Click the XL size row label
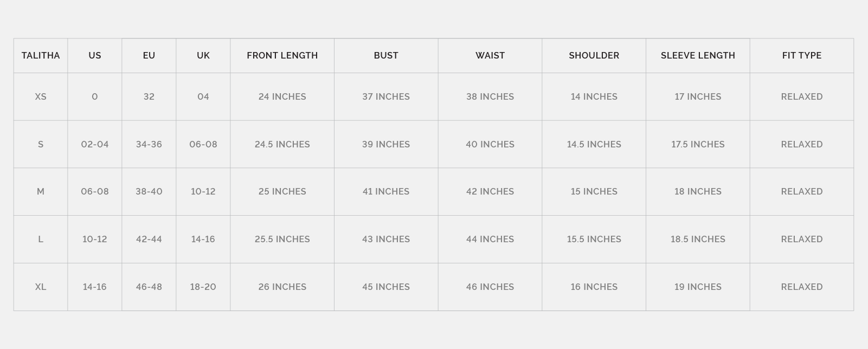 click(x=41, y=287)
